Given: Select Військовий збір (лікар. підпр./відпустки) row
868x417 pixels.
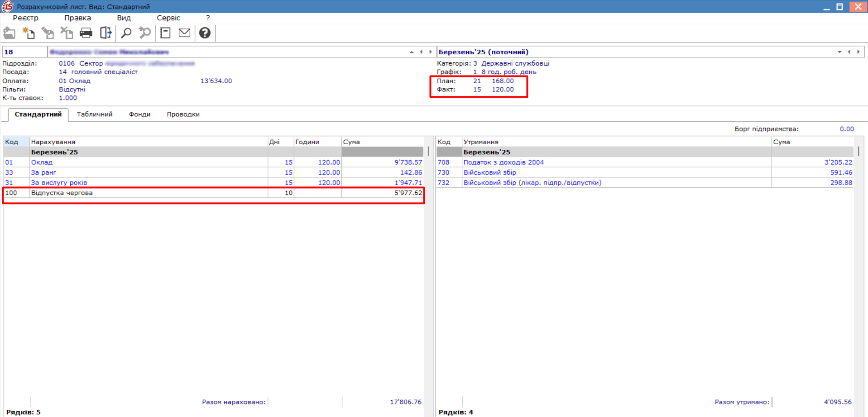Looking at the screenshot, I should click(x=645, y=183).
